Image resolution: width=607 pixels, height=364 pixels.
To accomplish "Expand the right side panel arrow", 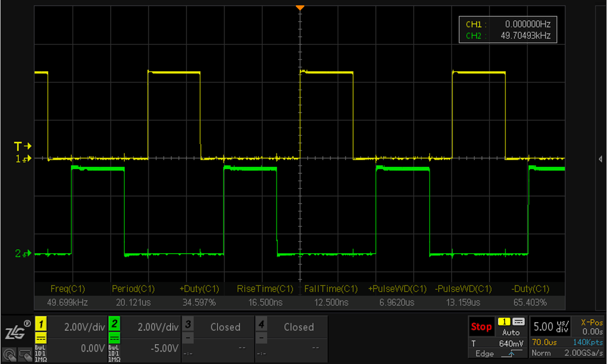I will (600, 159).
